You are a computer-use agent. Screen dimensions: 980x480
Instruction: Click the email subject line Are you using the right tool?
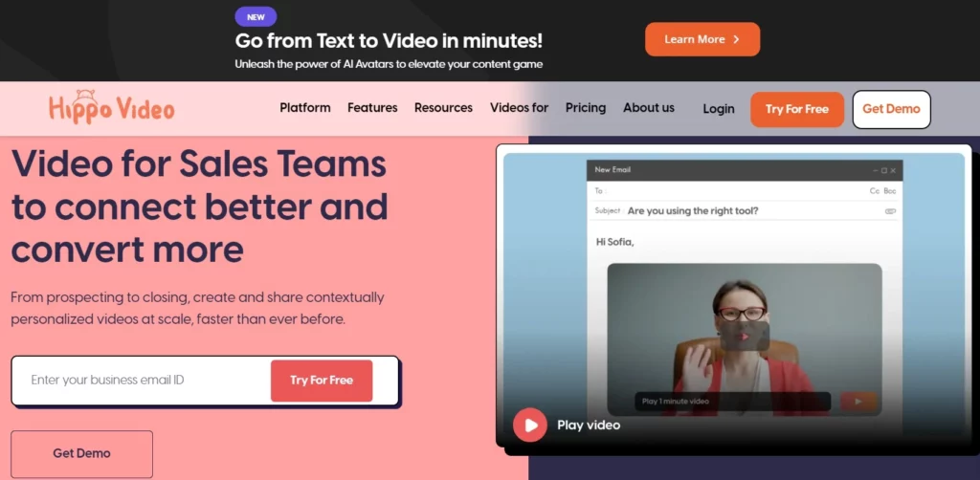coord(693,211)
